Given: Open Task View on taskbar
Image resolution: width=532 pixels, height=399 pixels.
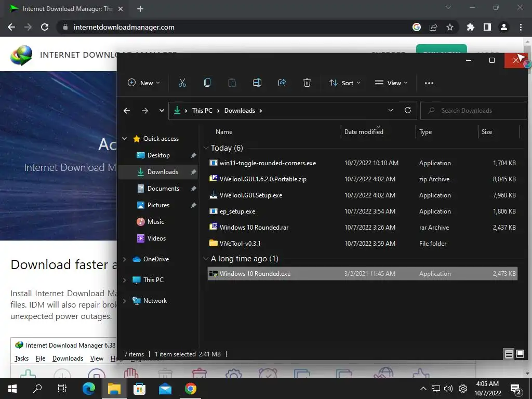Looking at the screenshot, I should coord(62,389).
